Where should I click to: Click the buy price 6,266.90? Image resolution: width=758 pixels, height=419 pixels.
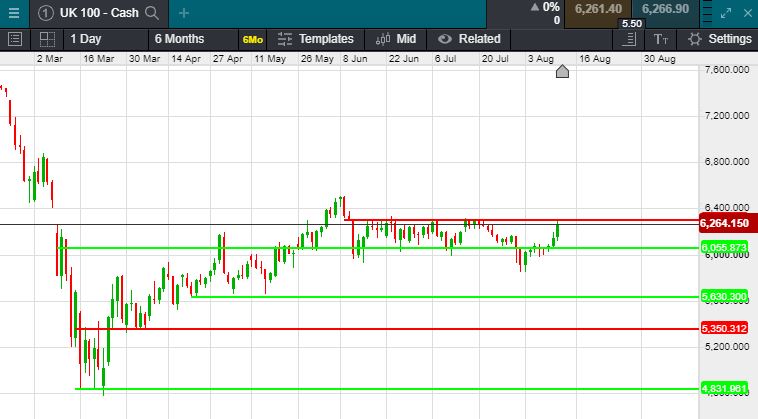[665, 10]
